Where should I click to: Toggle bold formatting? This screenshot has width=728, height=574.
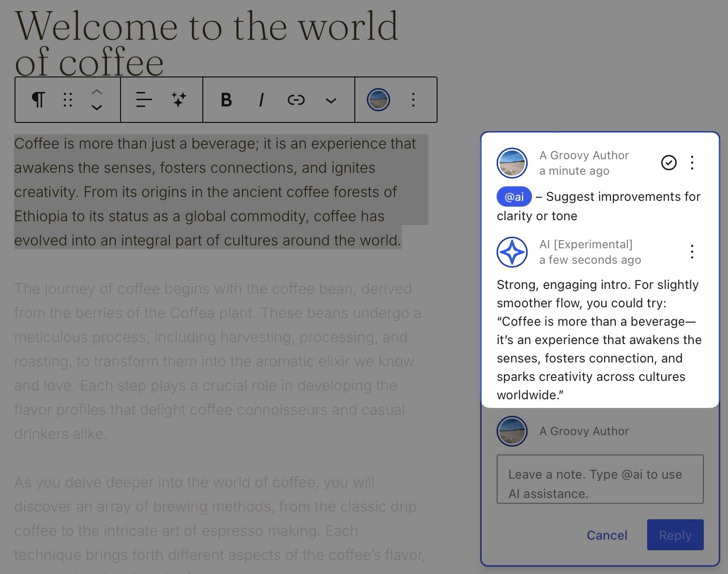226,100
